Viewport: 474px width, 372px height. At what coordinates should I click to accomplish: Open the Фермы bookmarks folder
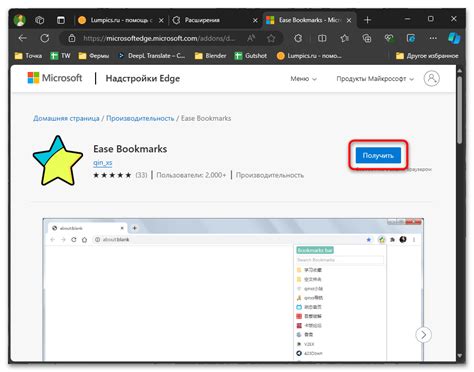point(94,56)
